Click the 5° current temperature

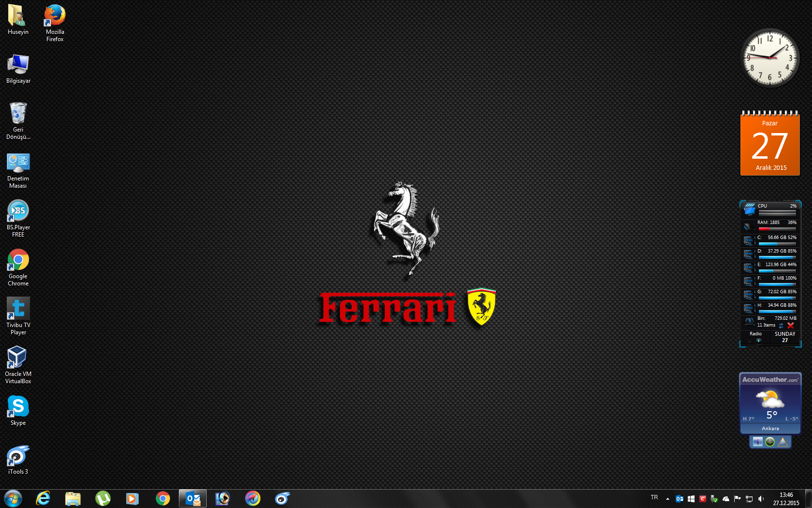click(x=771, y=415)
